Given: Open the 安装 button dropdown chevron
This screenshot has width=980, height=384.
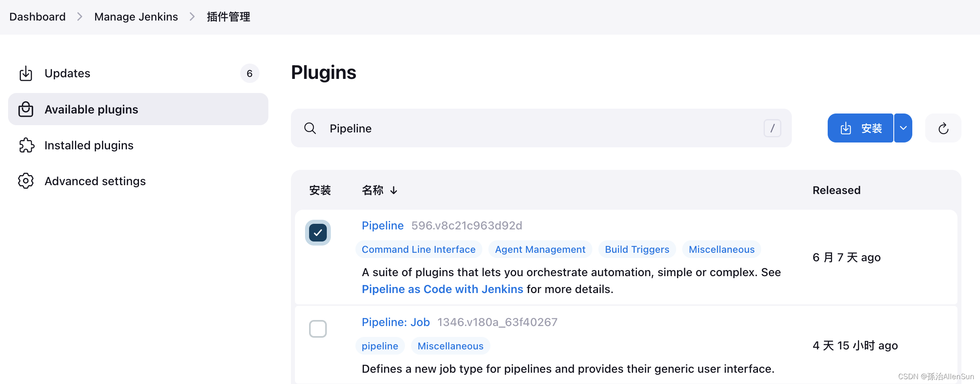Looking at the screenshot, I should click(903, 128).
